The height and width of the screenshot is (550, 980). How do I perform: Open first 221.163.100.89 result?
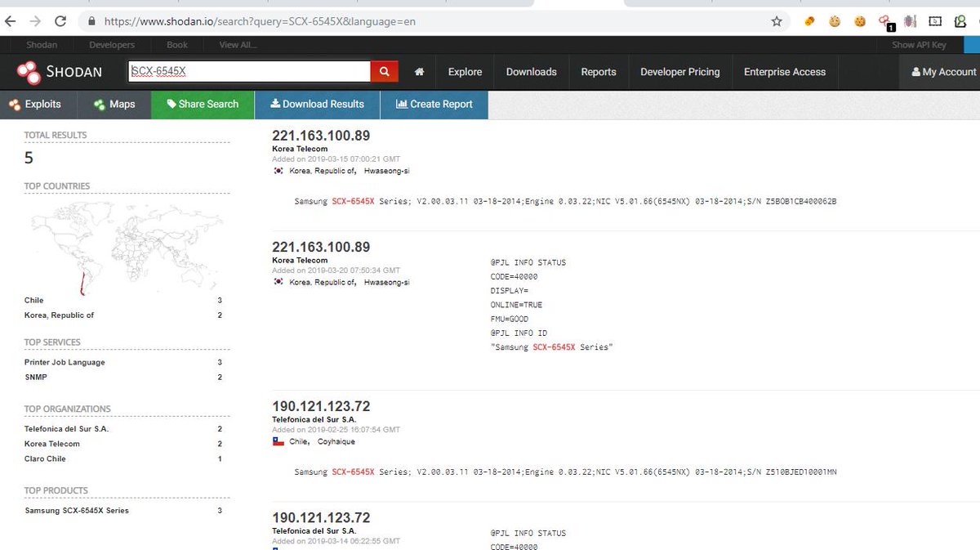(321, 136)
